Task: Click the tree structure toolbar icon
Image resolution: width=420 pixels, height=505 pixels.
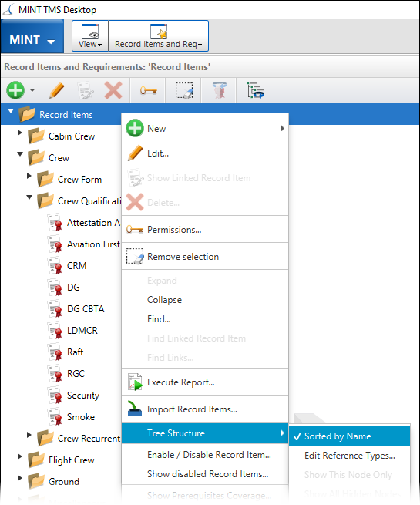Action: (x=256, y=90)
